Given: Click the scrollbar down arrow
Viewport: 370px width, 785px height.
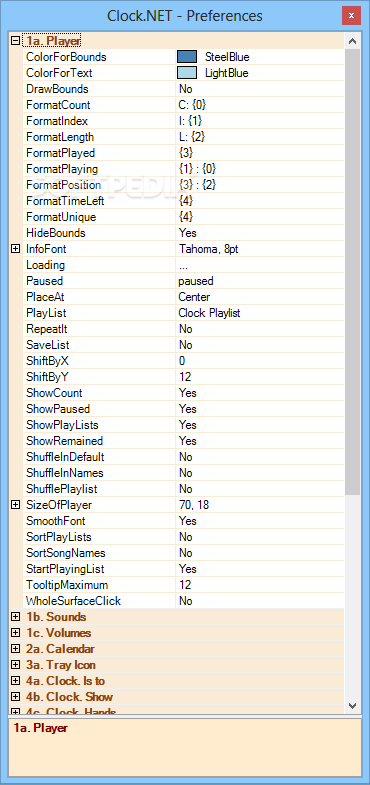Looking at the screenshot, I should click(x=352, y=705).
